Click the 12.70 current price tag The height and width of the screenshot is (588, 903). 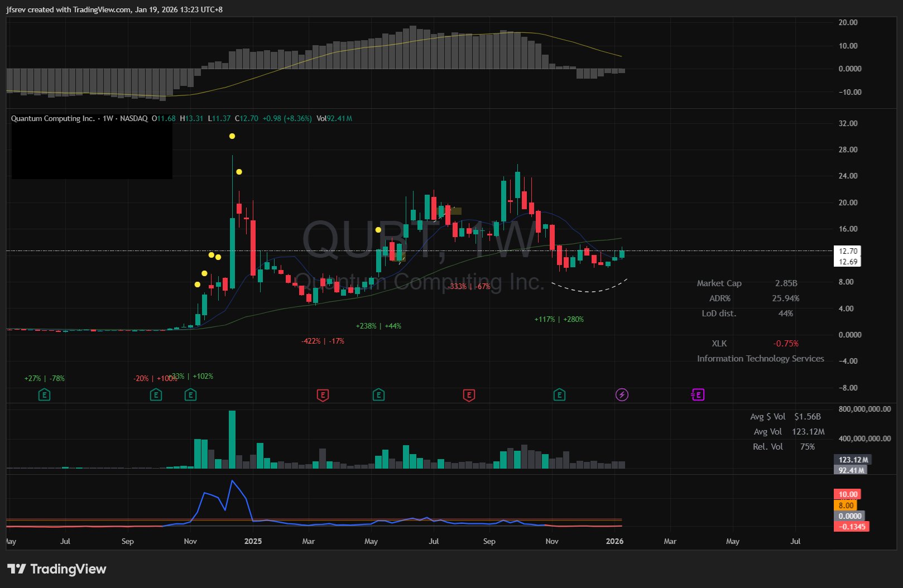click(848, 251)
